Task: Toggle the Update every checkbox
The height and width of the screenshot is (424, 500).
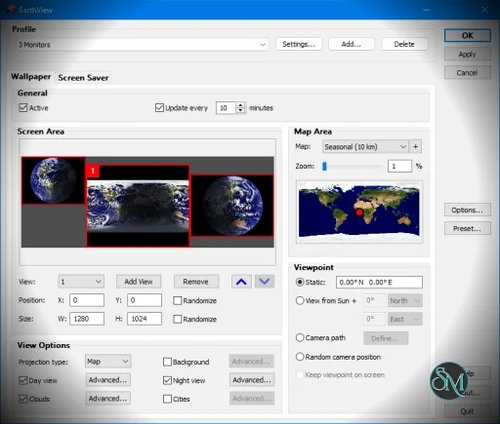Action: click(x=159, y=108)
